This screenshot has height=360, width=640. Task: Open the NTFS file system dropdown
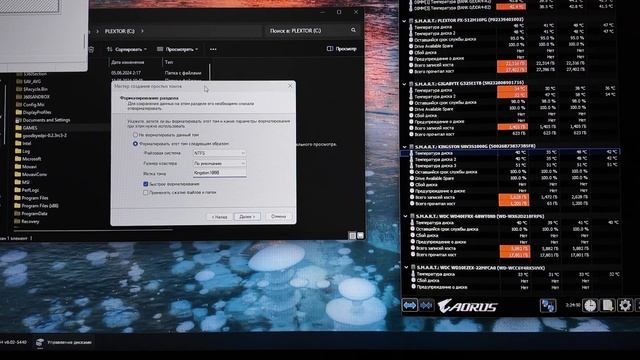point(220,153)
